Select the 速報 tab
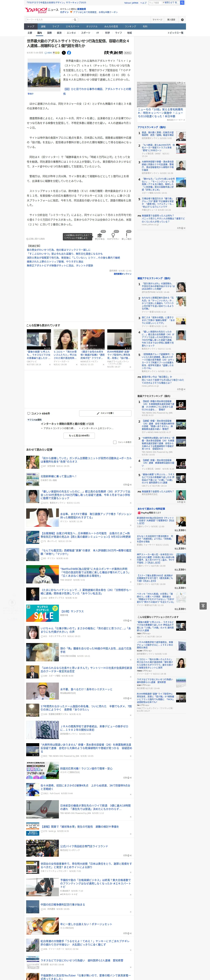Screen dimensions: 210x980 [x=43, y=26]
